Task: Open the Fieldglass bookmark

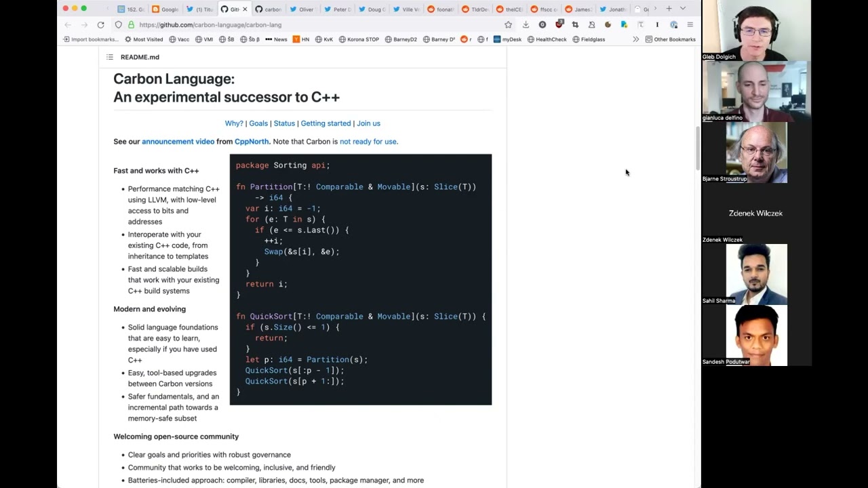Action: coord(589,39)
